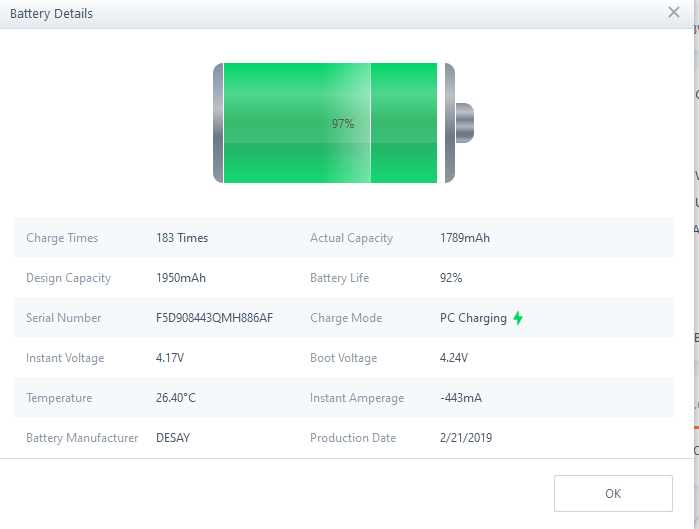Click the 'Instant Amperage' label
This screenshot has width=699, height=529.
pos(357,398)
